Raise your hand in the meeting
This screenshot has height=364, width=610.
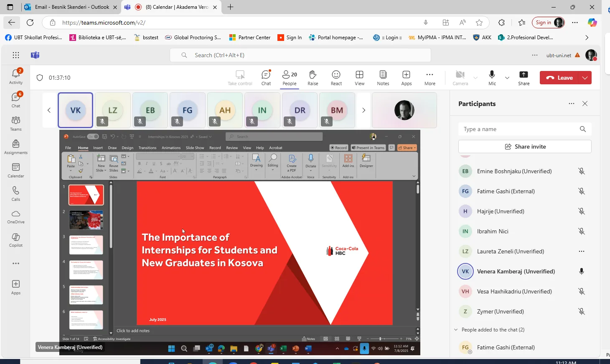(313, 78)
